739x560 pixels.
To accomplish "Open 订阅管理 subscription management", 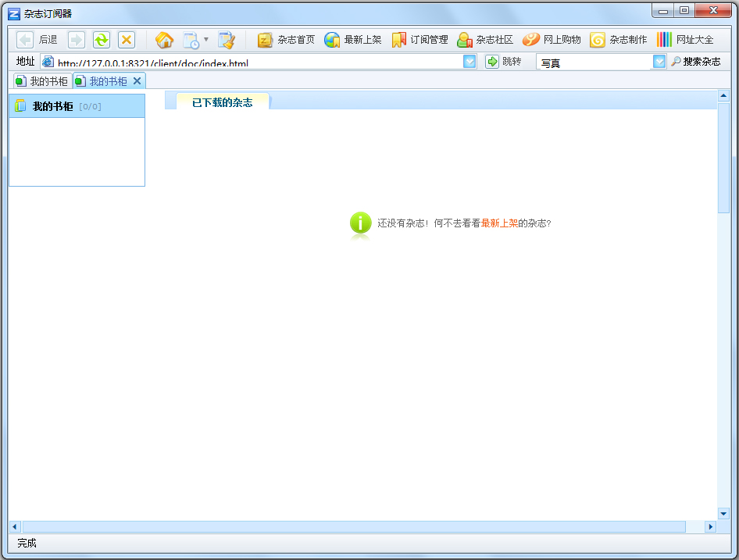I will pos(419,40).
